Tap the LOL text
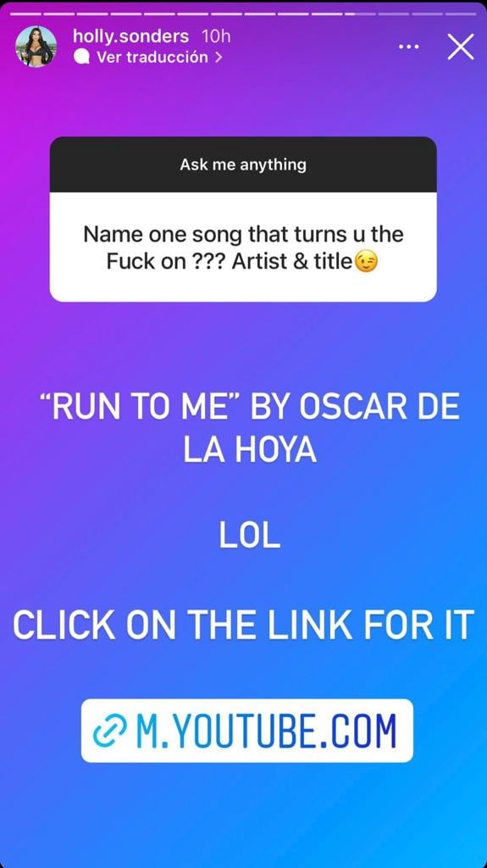Image resolution: width=487 pixels, height=868 pixels. [x=250, y=537]
